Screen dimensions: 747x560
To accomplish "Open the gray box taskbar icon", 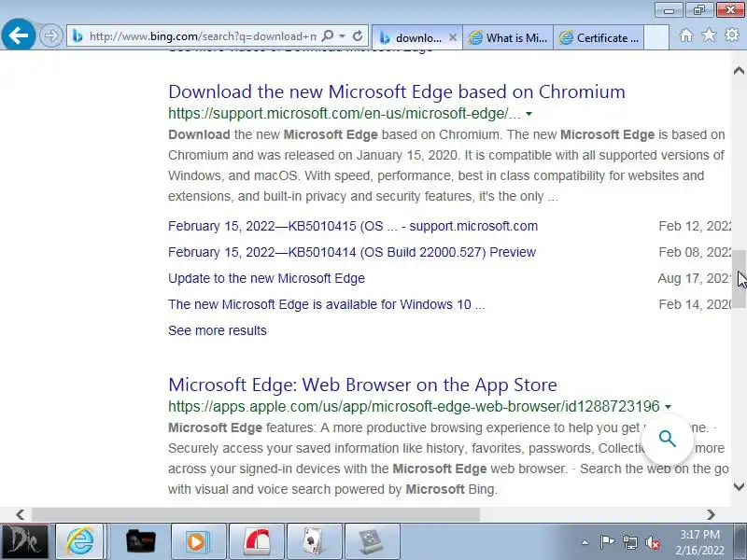I will (372, 541).
